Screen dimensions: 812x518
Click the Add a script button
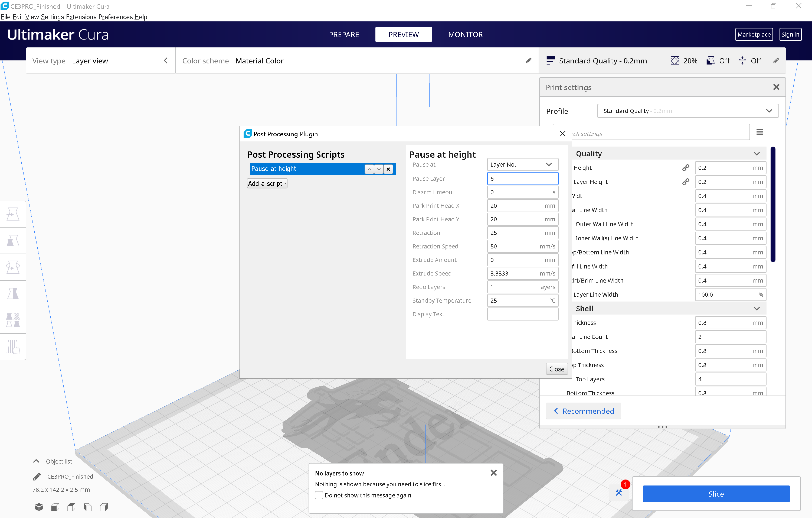click(x=267, y=184)
